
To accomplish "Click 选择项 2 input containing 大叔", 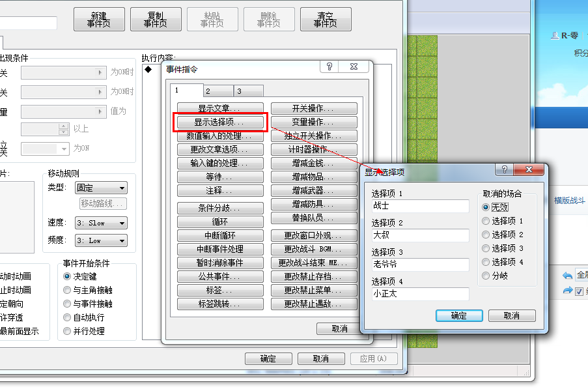I will (421, 235).
